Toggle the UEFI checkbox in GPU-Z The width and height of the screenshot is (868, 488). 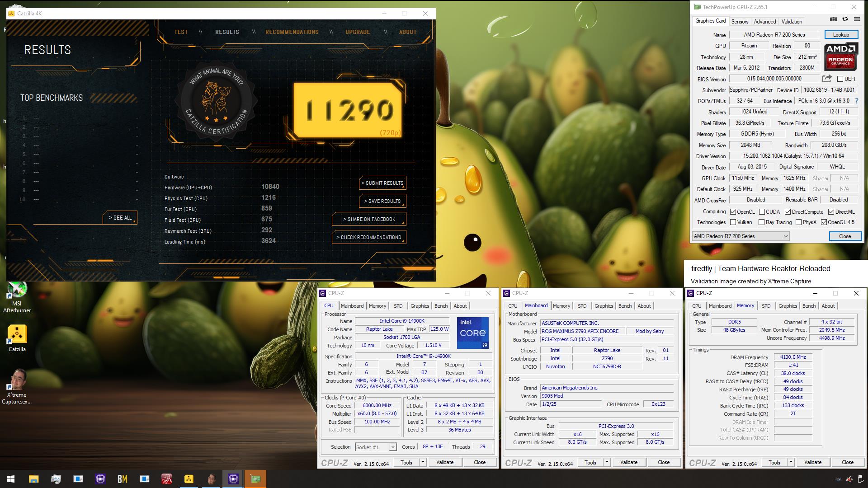point(840,79)
